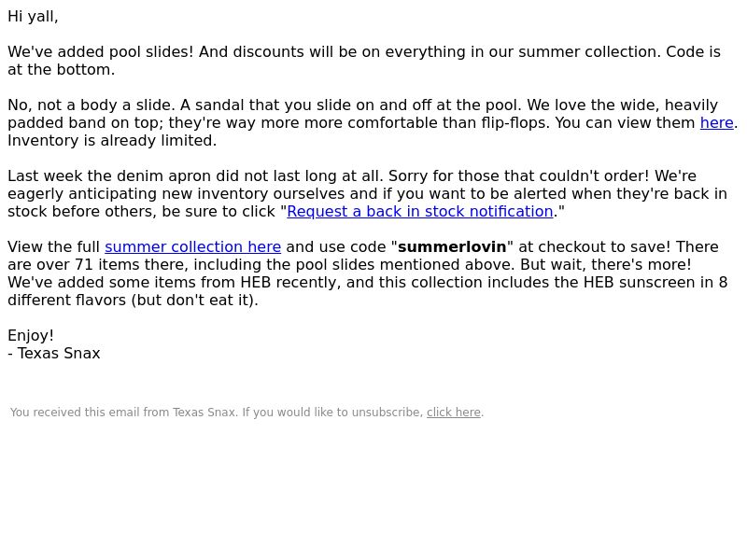Click 'Request a back in stock notification' link

(x=419, y=212)
